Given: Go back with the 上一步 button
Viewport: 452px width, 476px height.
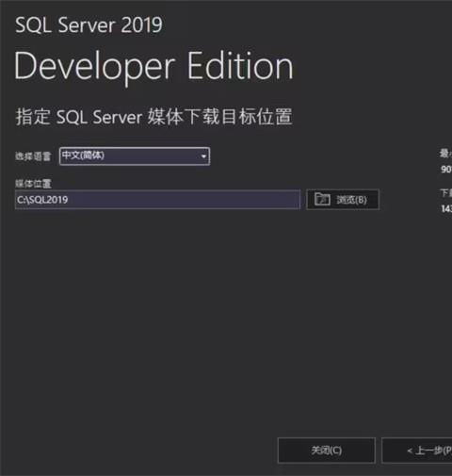Looking at the screenshot, I should [x=417, y=451].
